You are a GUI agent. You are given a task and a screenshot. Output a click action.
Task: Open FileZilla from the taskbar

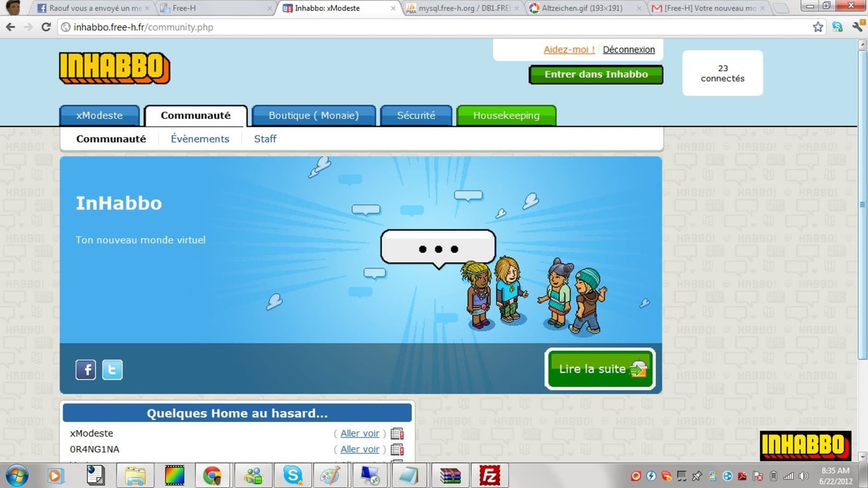(x=490, y=475)
